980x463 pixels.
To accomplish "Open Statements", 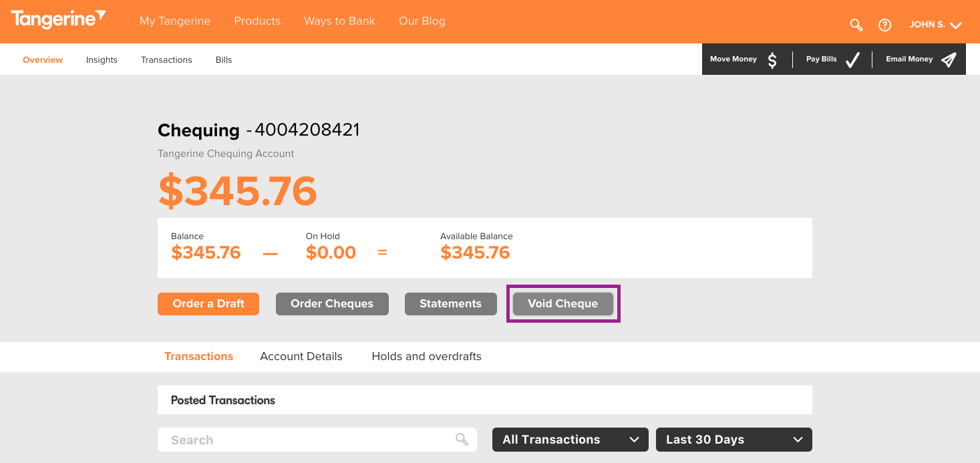I will (x=451, y=303).
